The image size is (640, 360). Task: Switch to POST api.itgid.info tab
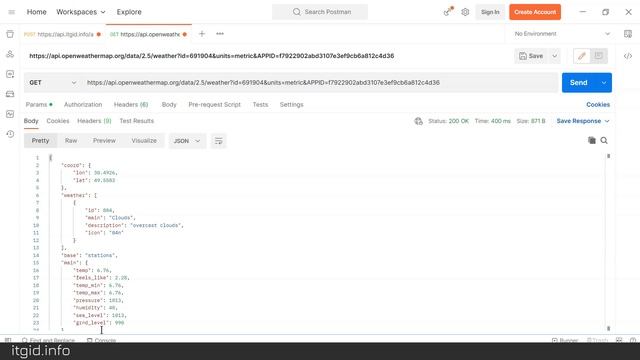pyautogui.click(x=62, y=34)
